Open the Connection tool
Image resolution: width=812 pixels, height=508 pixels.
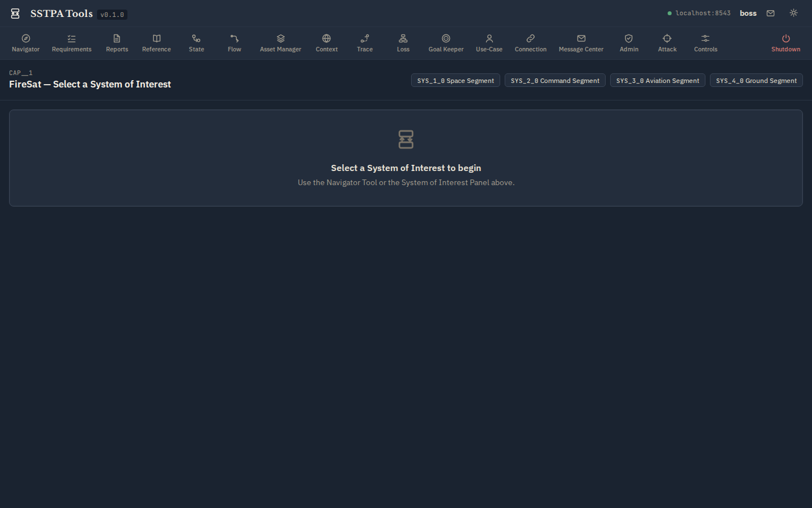(x=531, y=43)
